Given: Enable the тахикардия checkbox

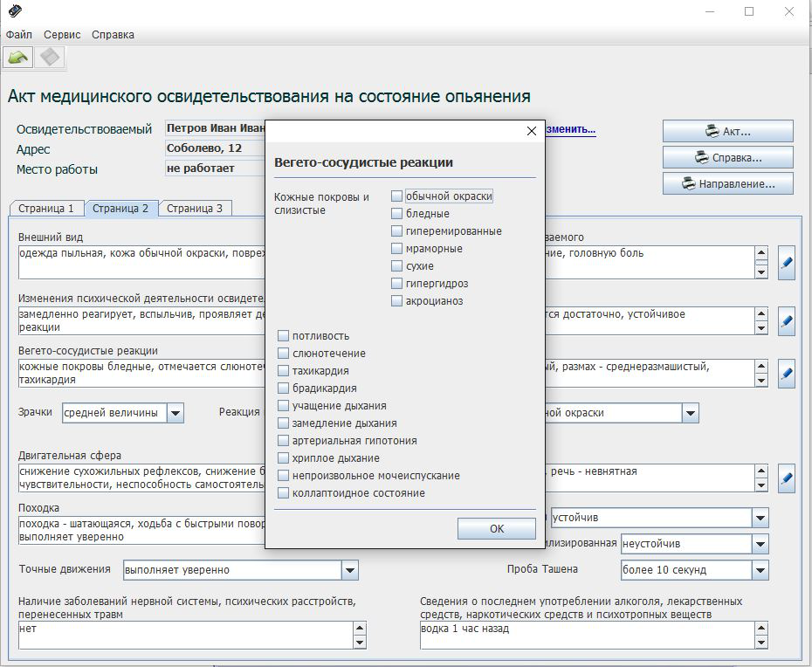Looking at the screenshot, I should click(x=284, y=371).
